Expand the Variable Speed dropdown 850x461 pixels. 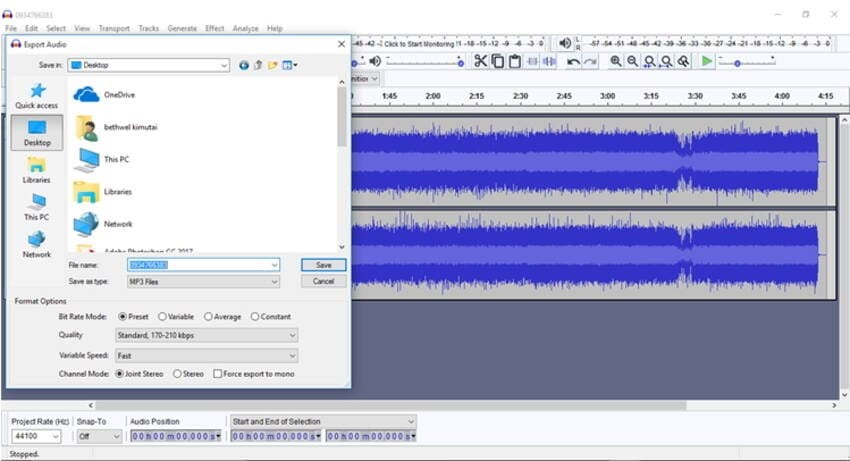tap(206, 355)
